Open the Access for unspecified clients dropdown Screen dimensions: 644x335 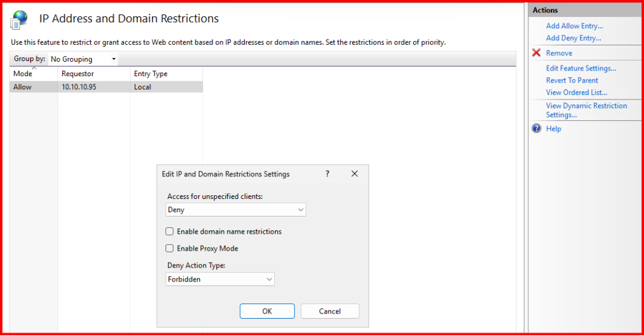236,210
